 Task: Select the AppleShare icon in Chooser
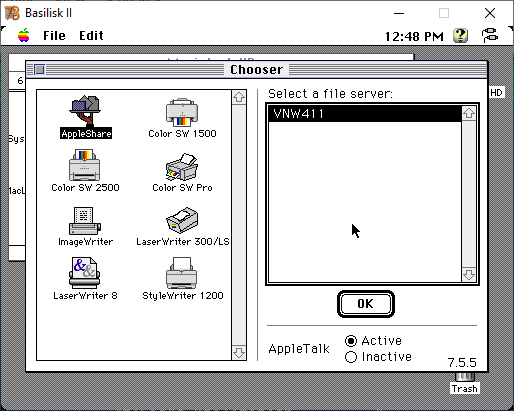pos(86,117)
